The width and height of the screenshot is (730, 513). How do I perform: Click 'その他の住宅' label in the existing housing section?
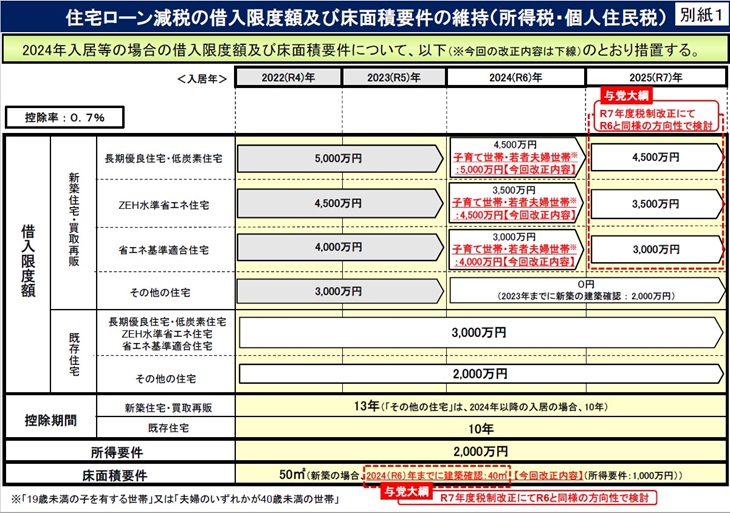click(166, 378)
